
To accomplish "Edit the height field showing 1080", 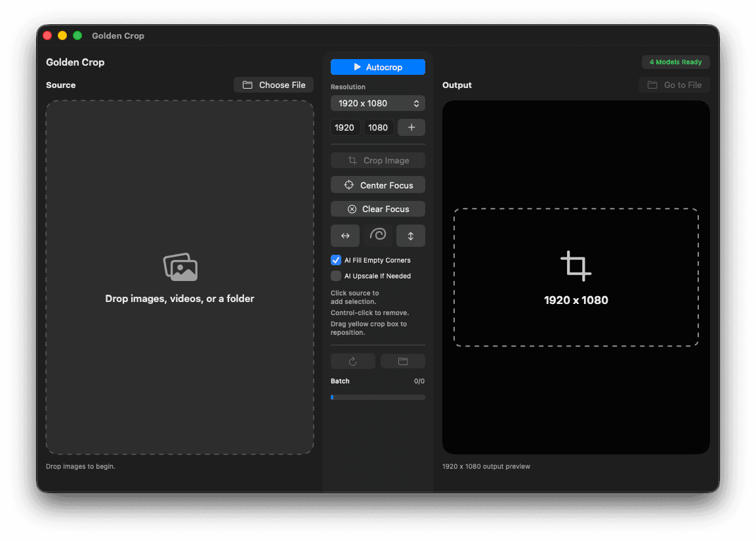I will click(378, 127).
